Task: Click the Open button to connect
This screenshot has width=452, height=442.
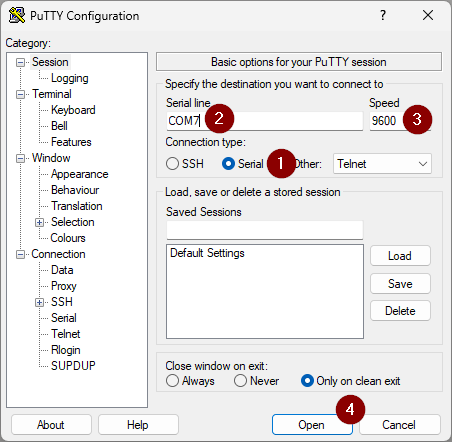Action: click(312, 425)
